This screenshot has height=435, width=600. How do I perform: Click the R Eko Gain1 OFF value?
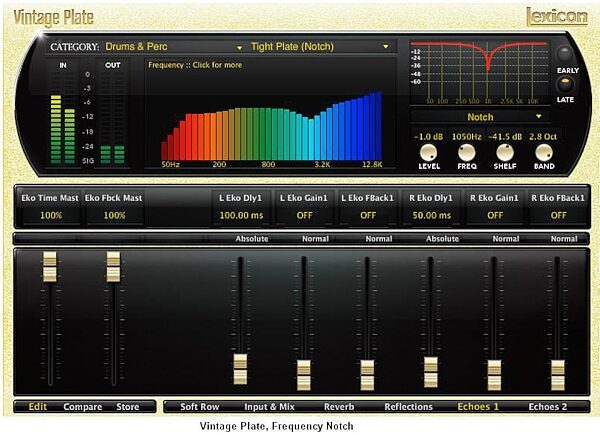(x=495, y=215)
